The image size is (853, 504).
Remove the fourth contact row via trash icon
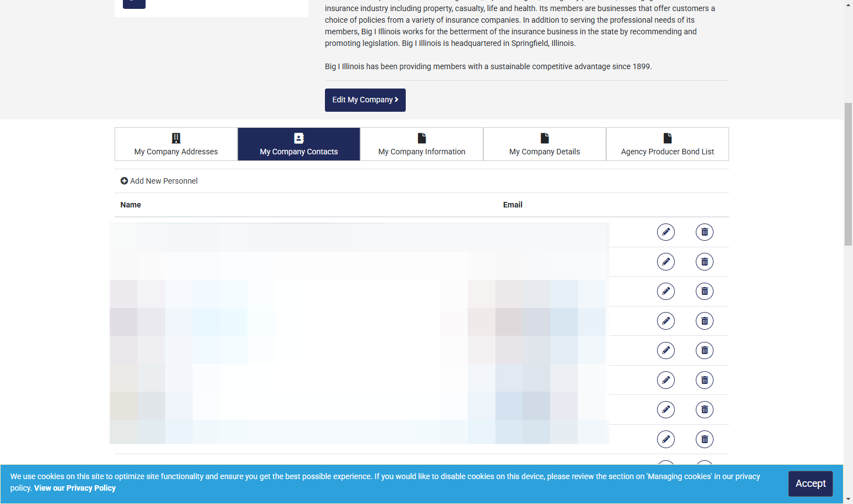point(705,321)
